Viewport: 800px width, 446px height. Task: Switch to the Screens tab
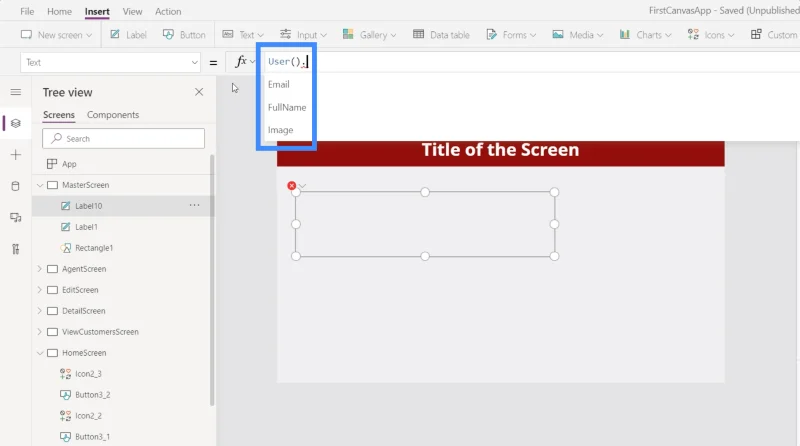[59, 115]
